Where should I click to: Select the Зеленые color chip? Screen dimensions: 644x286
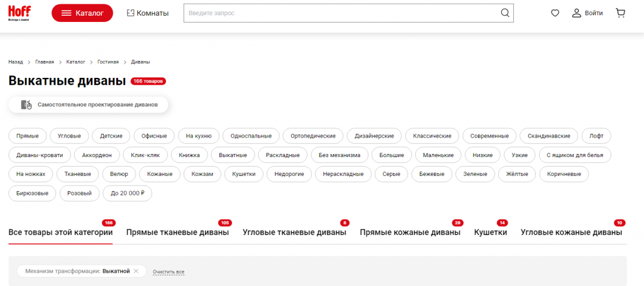(475, 174)
